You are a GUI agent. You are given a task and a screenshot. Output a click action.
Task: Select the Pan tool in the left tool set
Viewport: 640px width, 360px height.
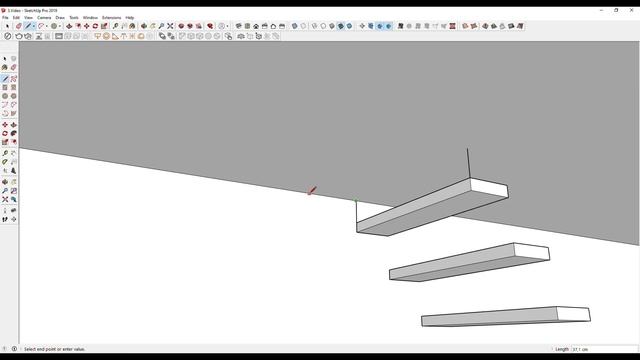click(13, 182)
